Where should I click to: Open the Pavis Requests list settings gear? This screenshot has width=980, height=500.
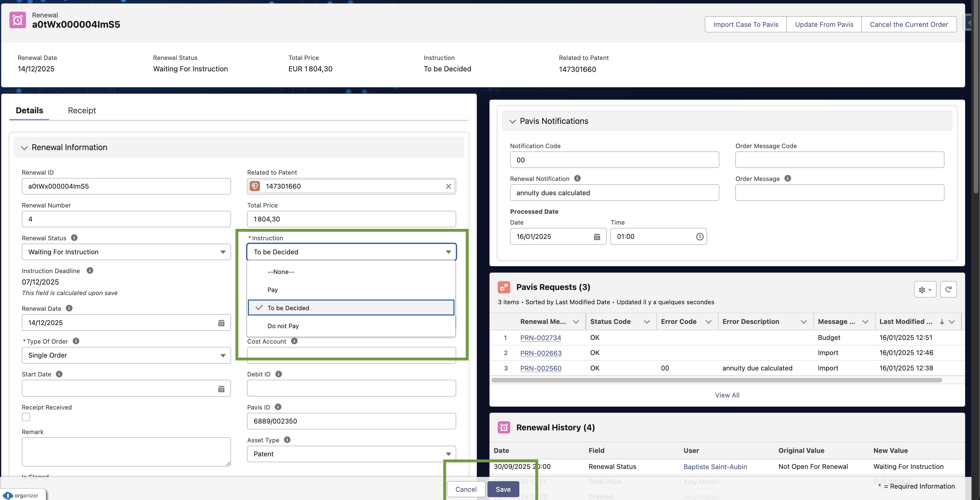[x=924, y=290]
